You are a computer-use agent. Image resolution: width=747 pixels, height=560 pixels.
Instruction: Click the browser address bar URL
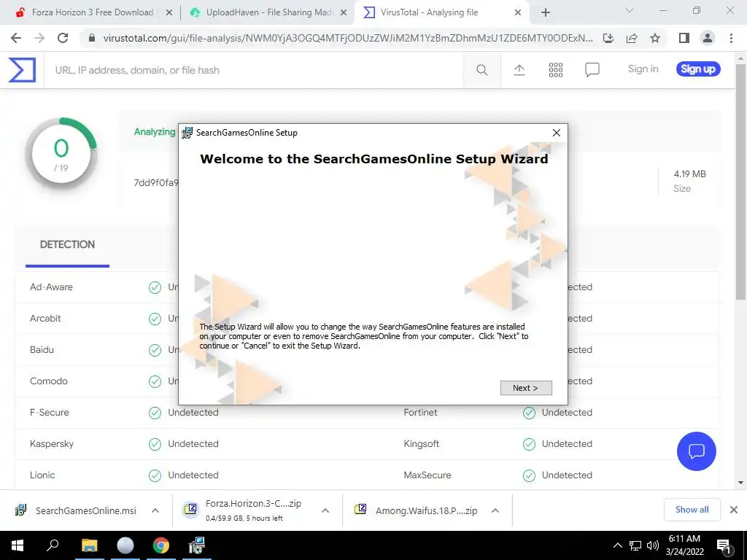(x=348, y=38)
